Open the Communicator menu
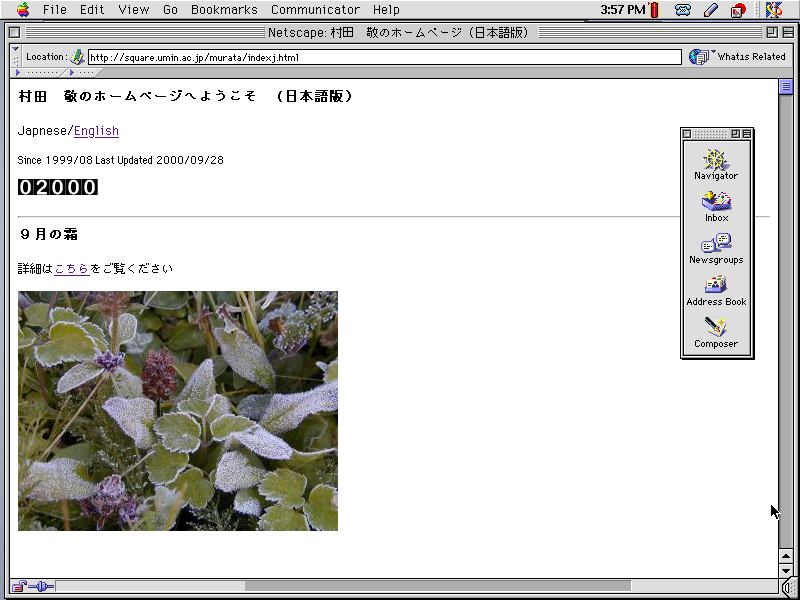Image resolution: width=800 pixels, height=600 pixels. (315, 10)
